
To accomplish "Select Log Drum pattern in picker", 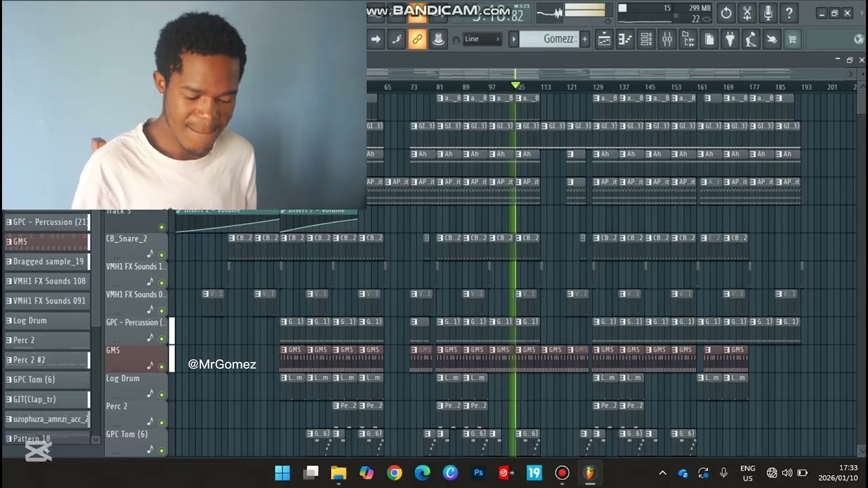I will click(47, 321).
